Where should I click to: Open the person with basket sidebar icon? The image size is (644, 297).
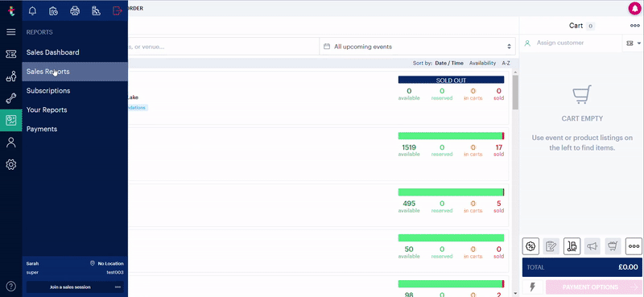pos(11,76)
